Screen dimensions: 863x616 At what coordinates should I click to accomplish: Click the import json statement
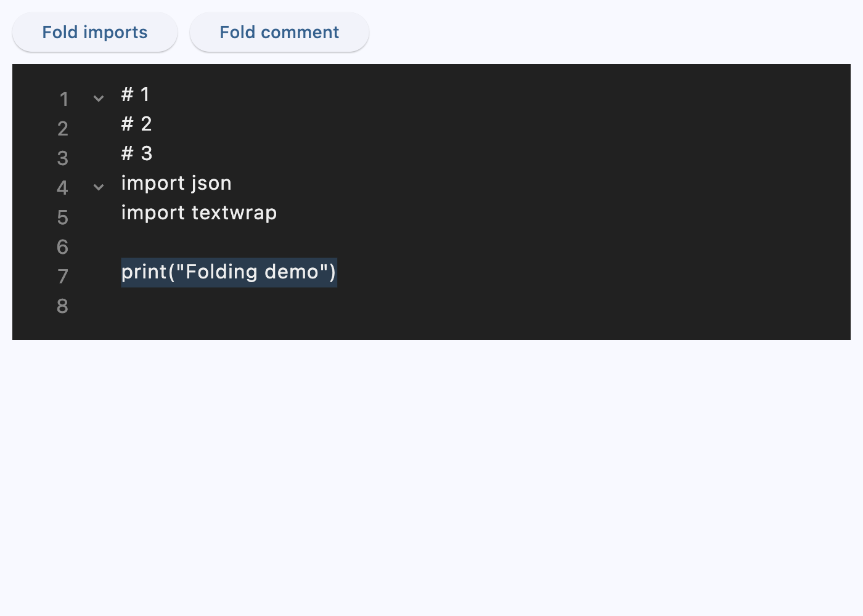click(176, 182)
